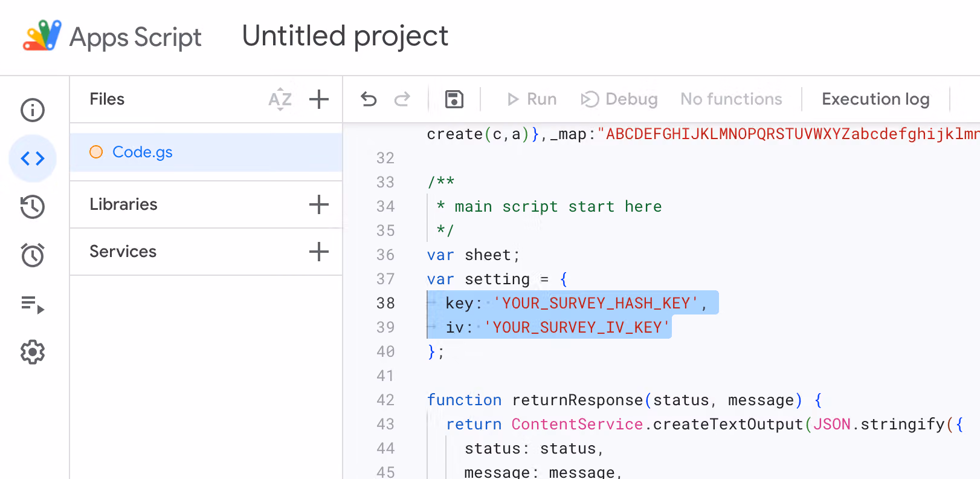Viewport: 980px width, 479px height.
Task: Click 'var sheet;' code line
Action: (x=473, y=255)
